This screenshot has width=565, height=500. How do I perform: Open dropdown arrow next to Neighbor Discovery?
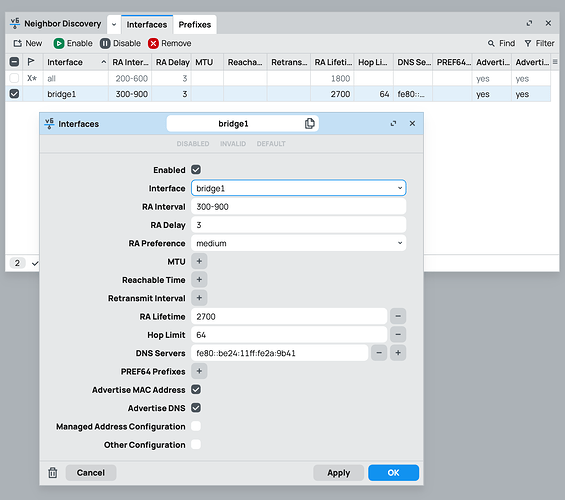point(114,24)
